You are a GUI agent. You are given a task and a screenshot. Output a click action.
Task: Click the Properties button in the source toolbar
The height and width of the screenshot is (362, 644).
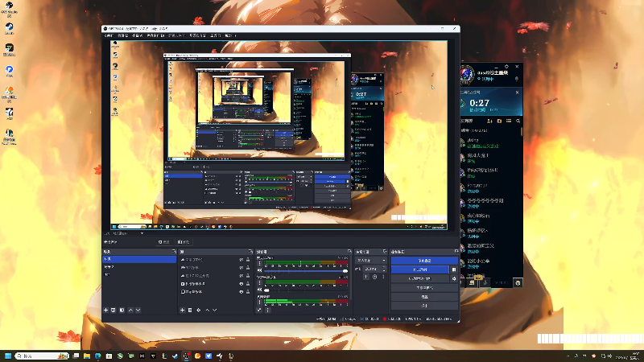[x=164, y=242]
